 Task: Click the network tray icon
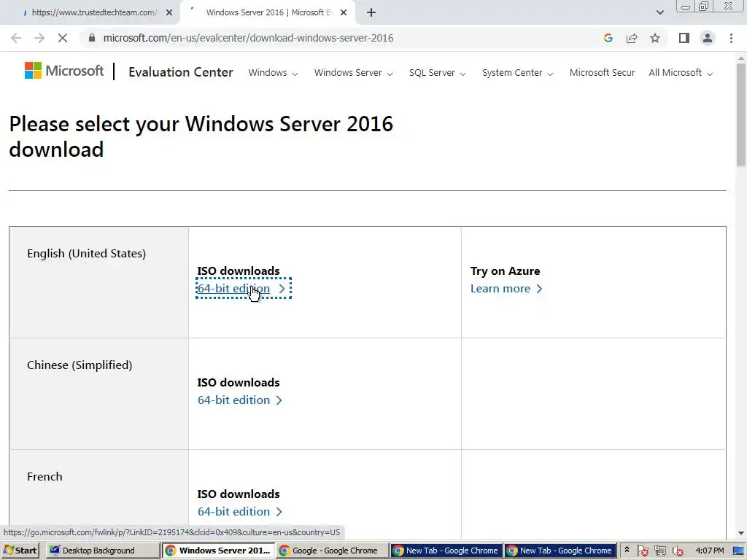659,551
